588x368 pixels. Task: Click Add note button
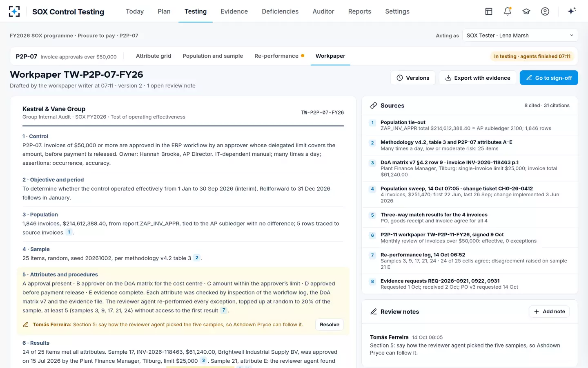pyautogui.click(x=549, y=312)
